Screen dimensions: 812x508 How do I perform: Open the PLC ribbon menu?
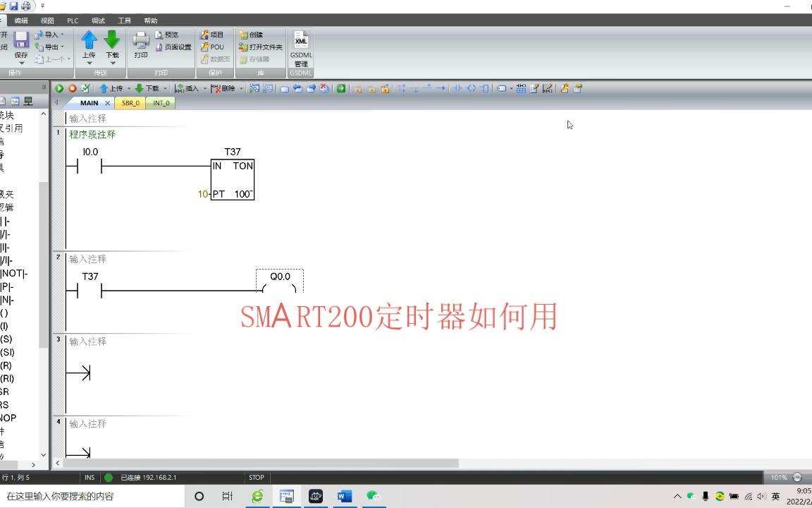72,20
